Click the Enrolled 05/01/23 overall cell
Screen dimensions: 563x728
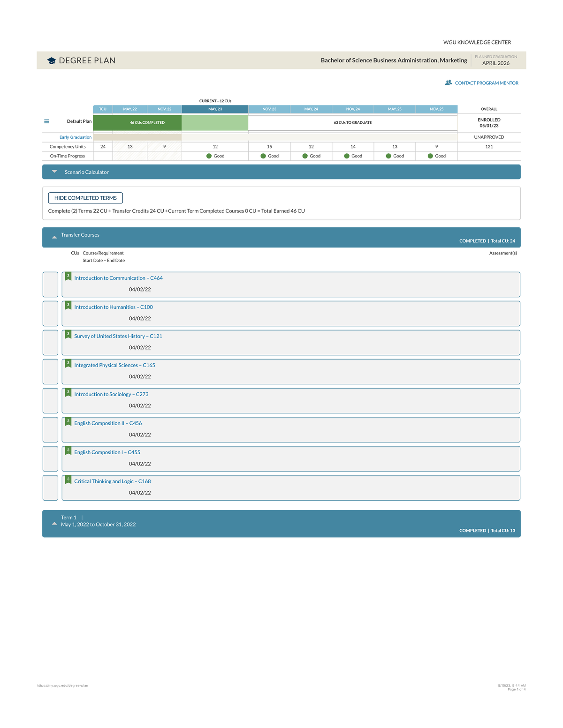tap(489, 123)
